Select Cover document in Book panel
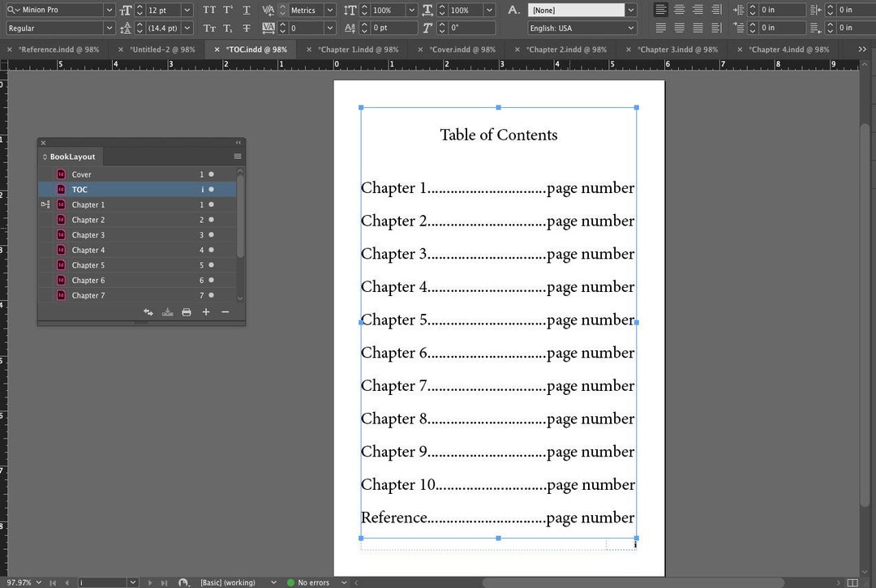This screenshot has width=876, height=588. click(x=137, y=174)
